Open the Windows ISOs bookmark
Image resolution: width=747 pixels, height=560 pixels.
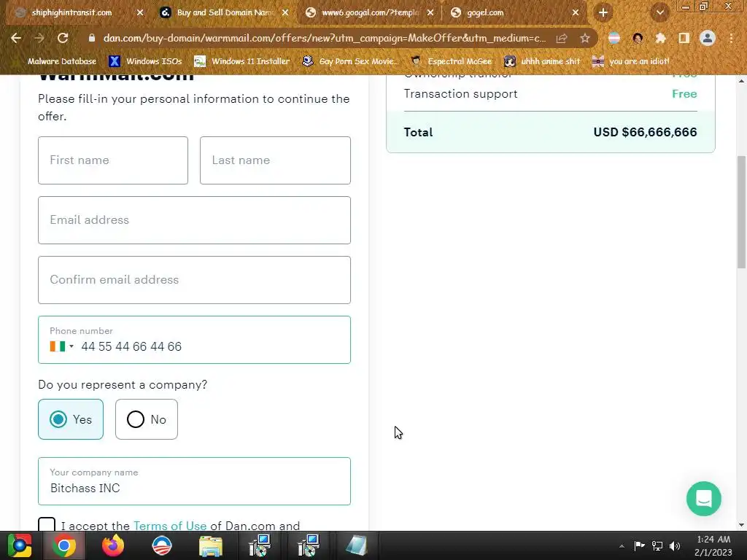tap(145, 61)
